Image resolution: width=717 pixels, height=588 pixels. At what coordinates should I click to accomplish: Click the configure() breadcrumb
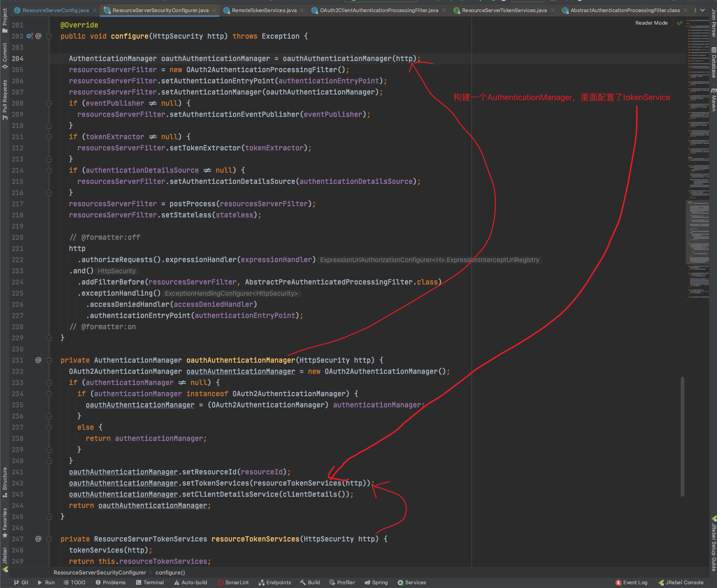tap(170, 573)
